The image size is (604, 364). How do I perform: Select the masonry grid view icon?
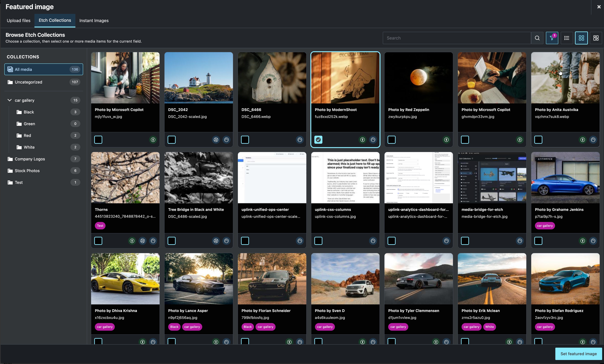point(596,38)
